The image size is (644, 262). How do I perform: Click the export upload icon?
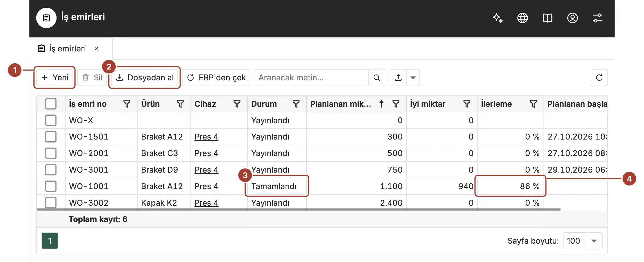pos(398,78)
